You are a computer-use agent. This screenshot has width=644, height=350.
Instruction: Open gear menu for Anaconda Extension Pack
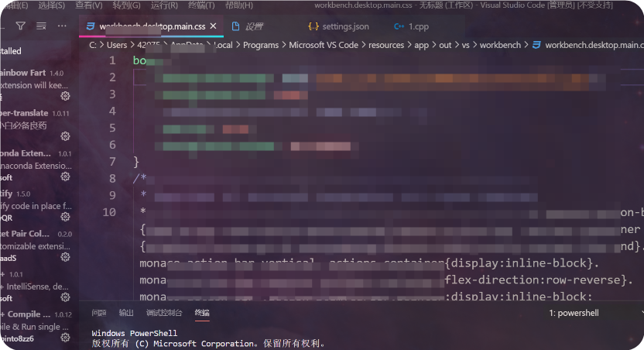pos(66,177)
